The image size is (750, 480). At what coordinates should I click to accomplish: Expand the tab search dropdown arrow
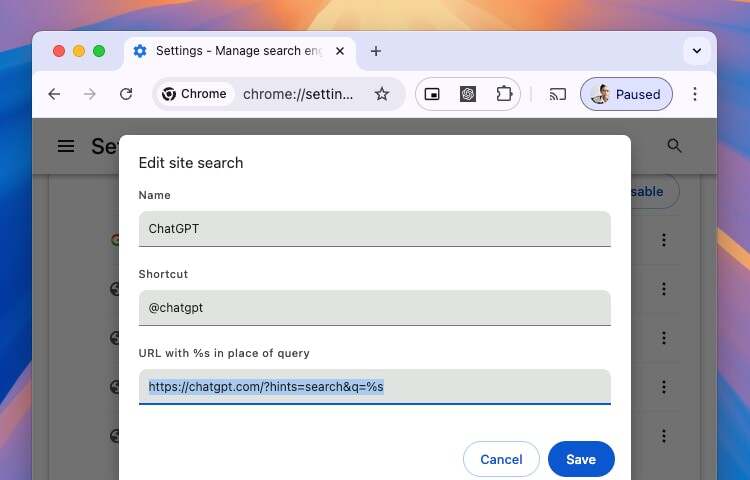(696, 50)
